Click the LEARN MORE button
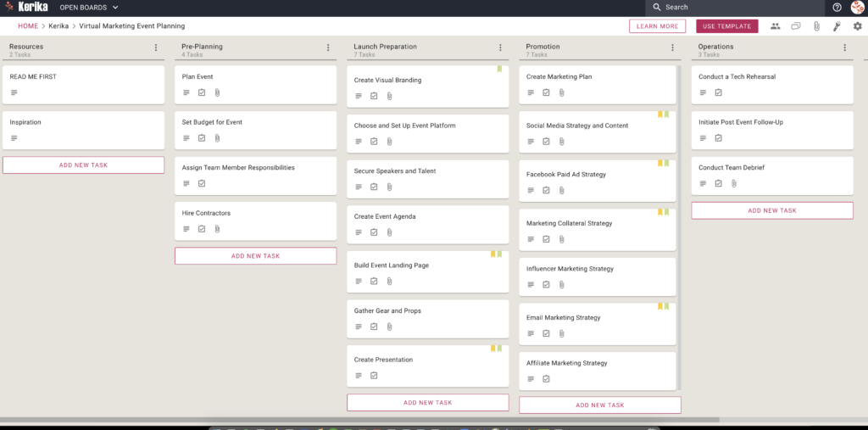Viewport: 868px width, 430px height. coord(657,26)
